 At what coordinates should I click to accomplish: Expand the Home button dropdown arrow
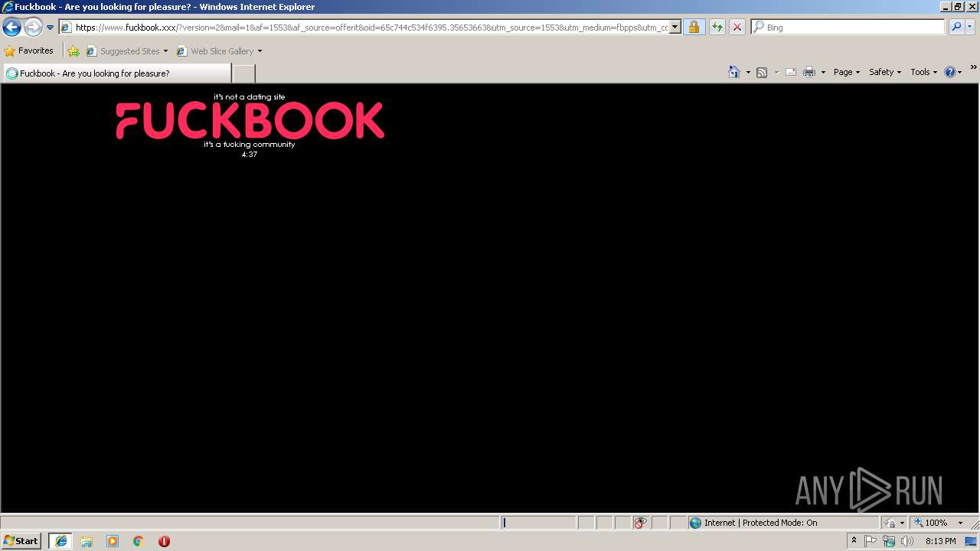coord(748,72)
